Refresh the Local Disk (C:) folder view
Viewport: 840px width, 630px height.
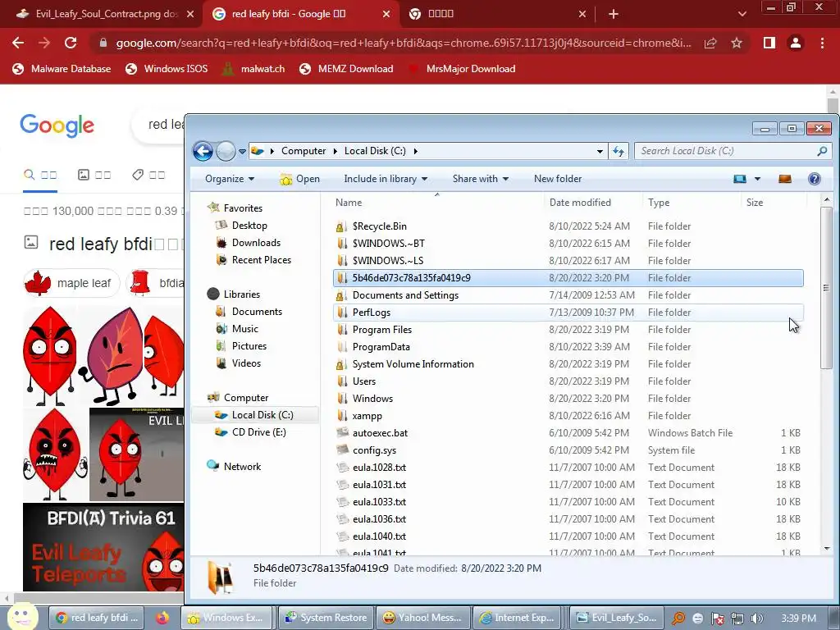(619, 151)
